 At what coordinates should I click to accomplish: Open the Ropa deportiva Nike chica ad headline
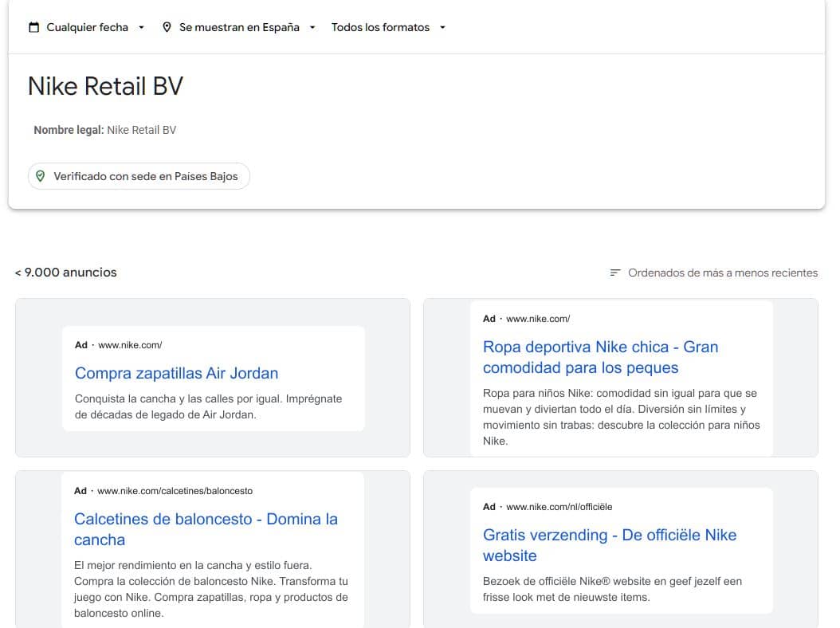[601, 357]
